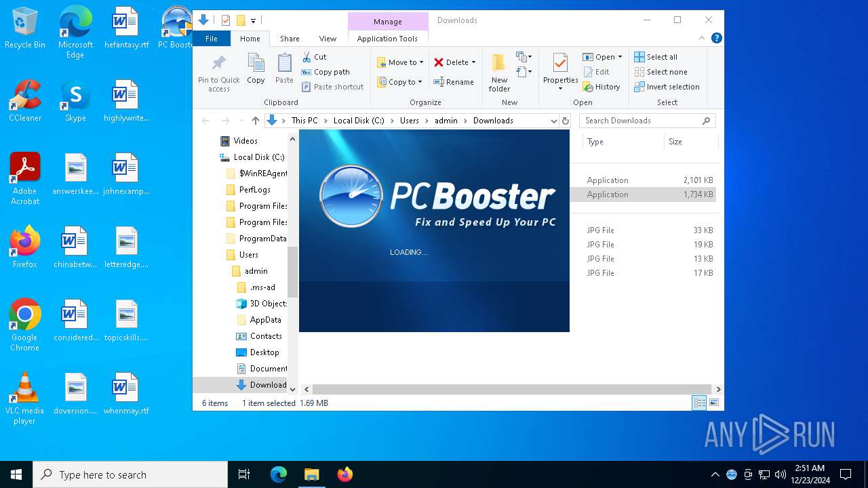The height and width of the screenshot is (488, 868).
Task: Open the Application Tools tab
Action: [x=387, y=39]
